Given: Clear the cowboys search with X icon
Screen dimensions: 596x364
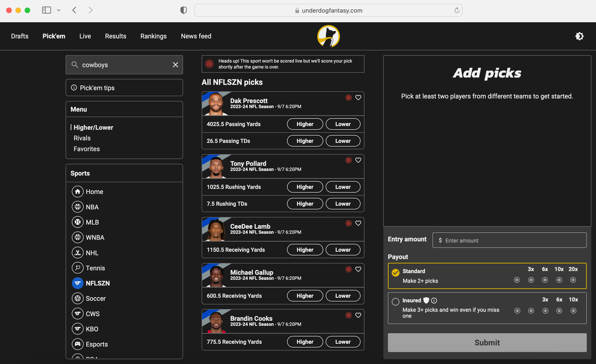Looking at the screenshot, I should click(176, 65).
